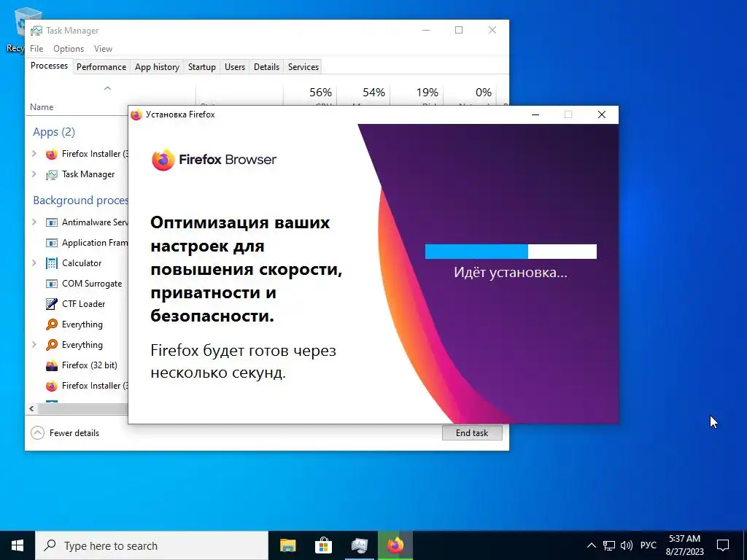Select the CTF Loader row text

[83, 304]
